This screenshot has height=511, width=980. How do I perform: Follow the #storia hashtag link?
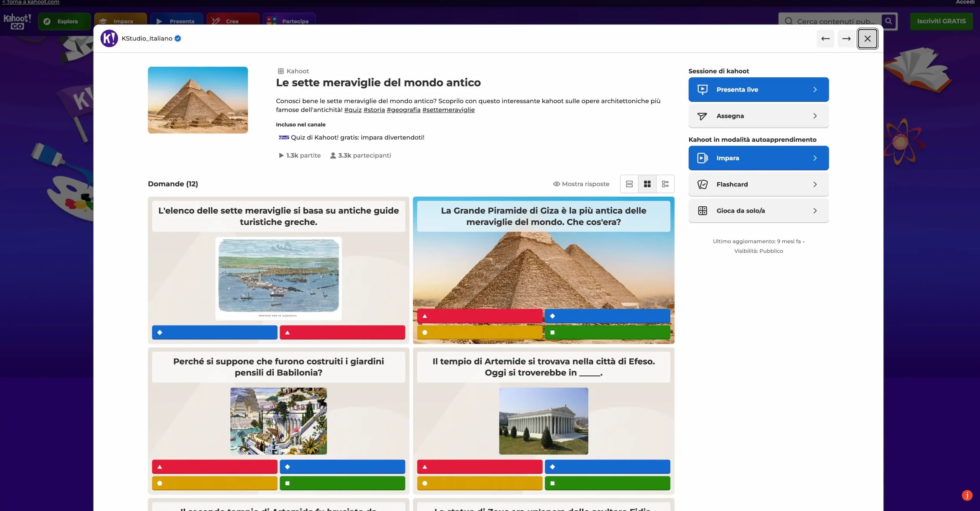pyautogui.click(x=374, y=110)
